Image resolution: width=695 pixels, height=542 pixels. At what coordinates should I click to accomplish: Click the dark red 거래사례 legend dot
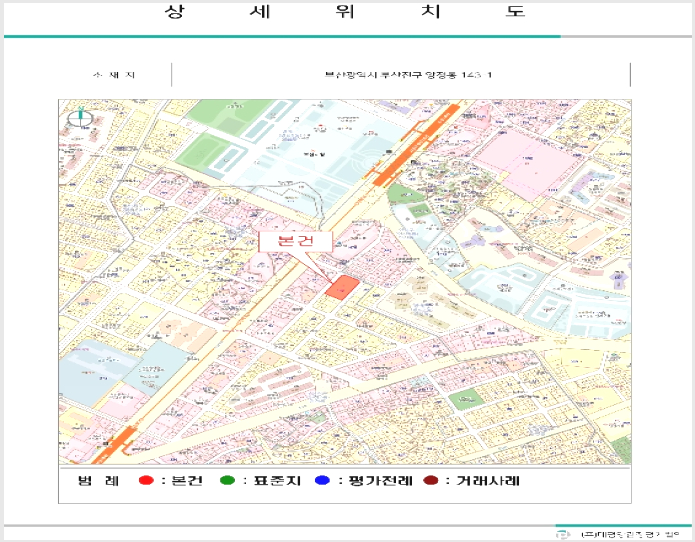430,480
